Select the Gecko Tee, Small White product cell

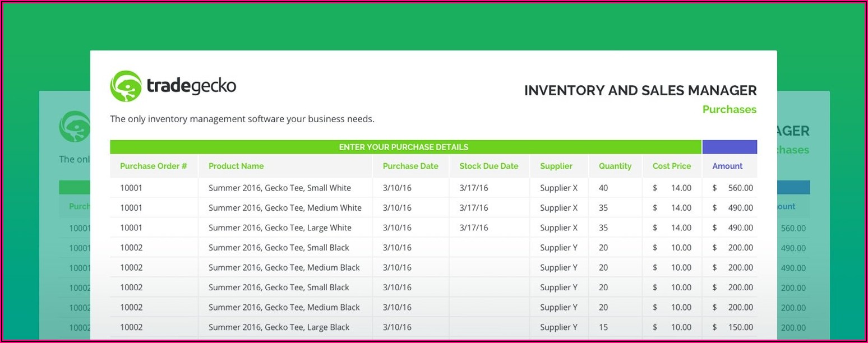pos(280,188)
